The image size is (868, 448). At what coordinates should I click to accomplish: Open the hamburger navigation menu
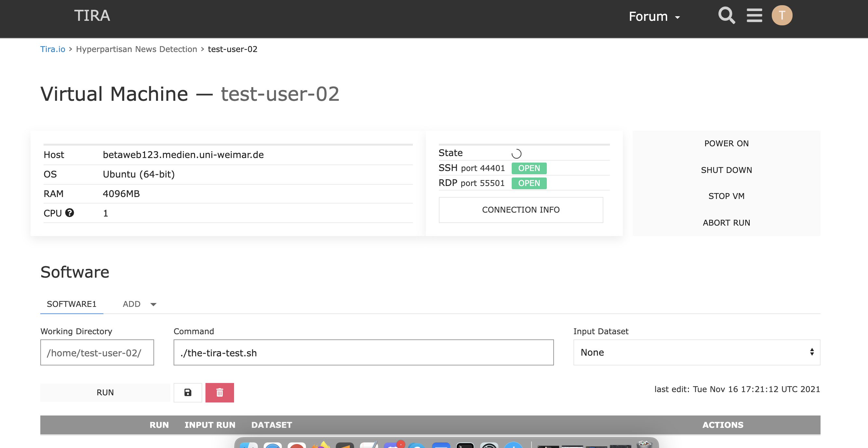click(x=755, y=15)
